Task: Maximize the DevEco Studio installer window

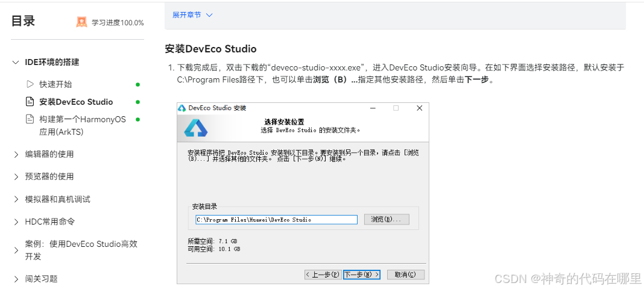Action: click(x=396, y=108)
